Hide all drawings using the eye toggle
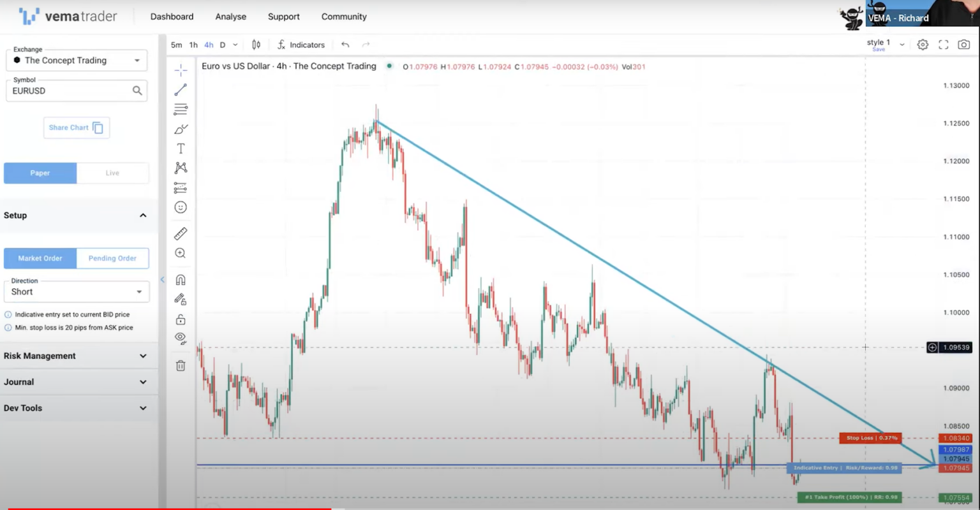The image size is (980, 510). coord(181,338)
